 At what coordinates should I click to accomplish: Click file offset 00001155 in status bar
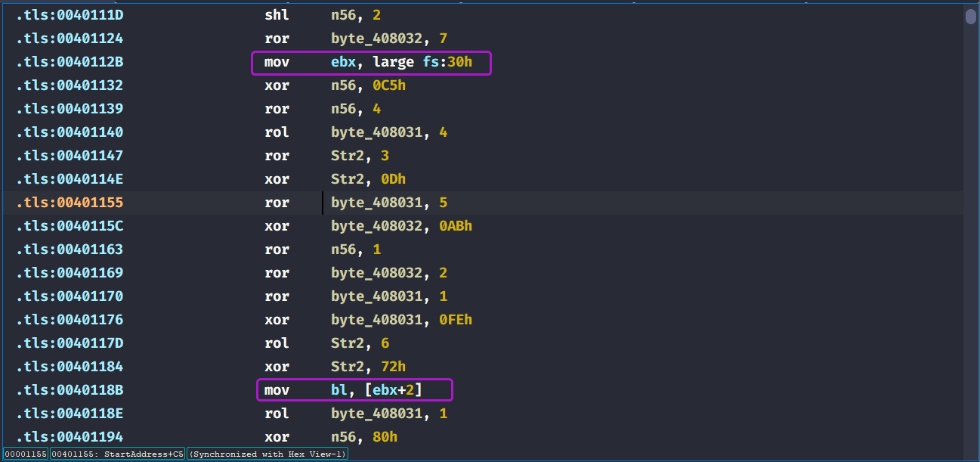click(25, 454)
